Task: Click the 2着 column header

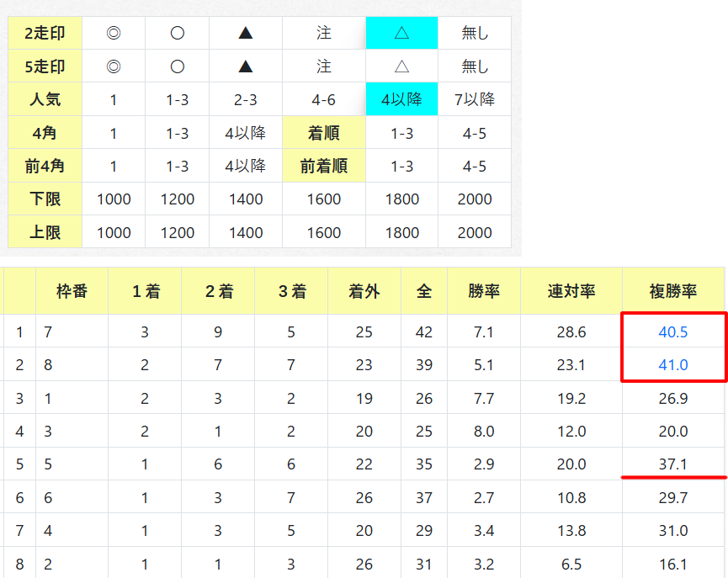Action: pos(218,291)
